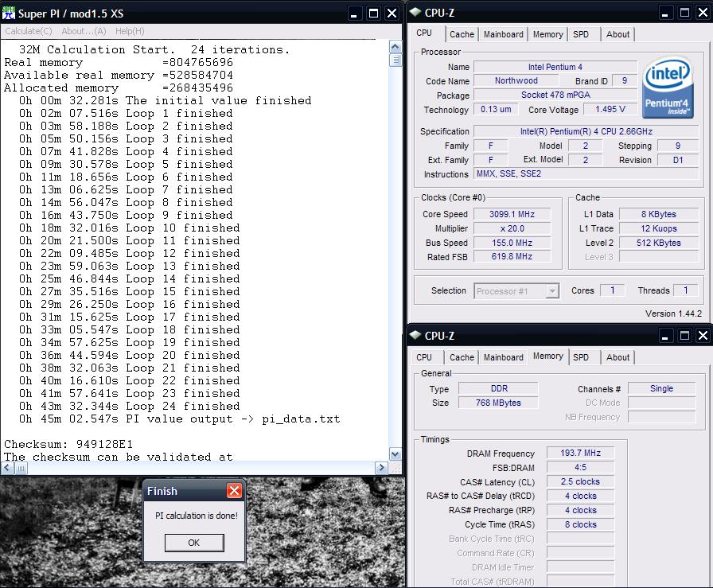Viewport: 713px width, 588px height.
Task: Click the vertical scrollbar thumb in Super PI
Action: pyautogui.click(x=395, y=60)
